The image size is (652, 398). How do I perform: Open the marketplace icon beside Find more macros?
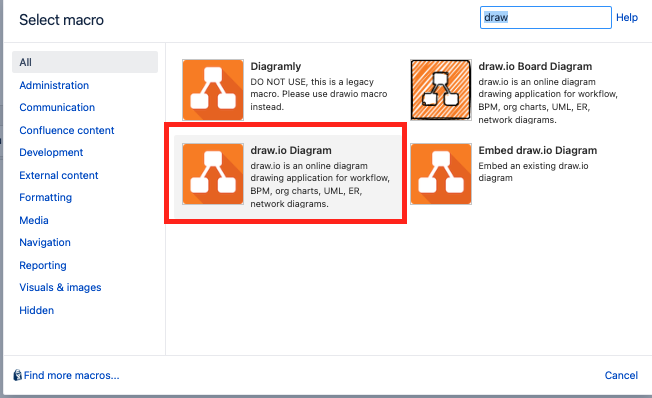point(17,375)
